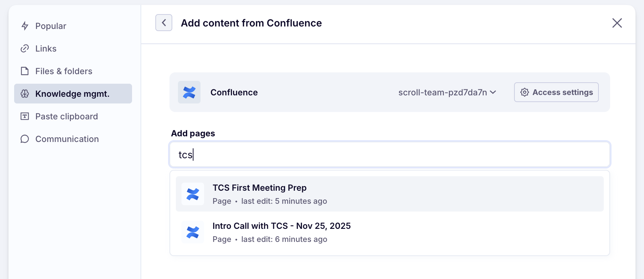Go back using the left chevron button
The width and height of the screenshot is (644, 279).
tap(164, 23)
